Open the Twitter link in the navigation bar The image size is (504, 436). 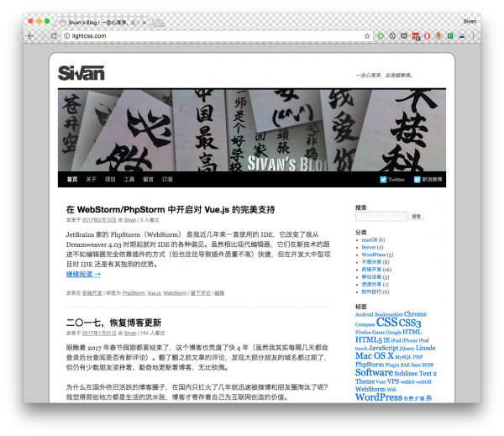pos(391,180)
